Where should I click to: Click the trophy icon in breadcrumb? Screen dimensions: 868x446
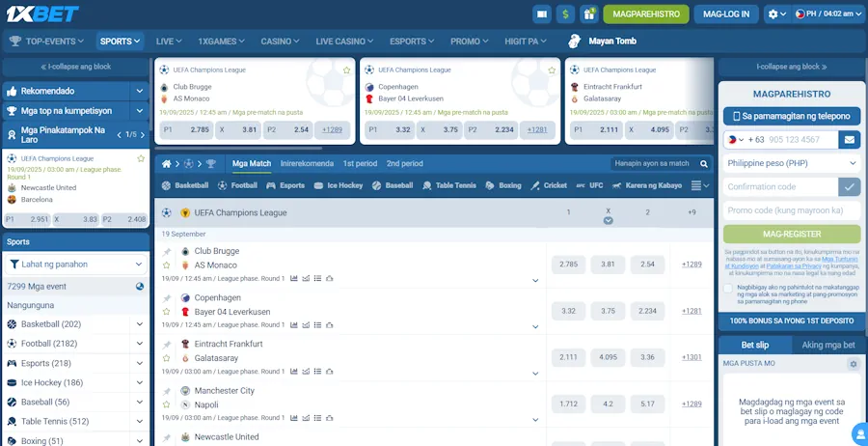pyautogui.click(x=211, y=164)
